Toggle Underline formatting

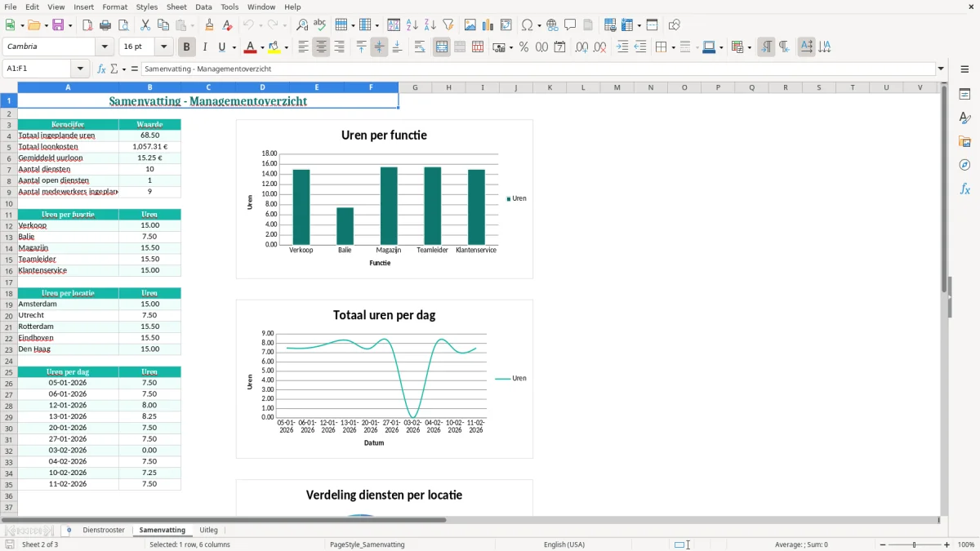click(x=222, y=47)
